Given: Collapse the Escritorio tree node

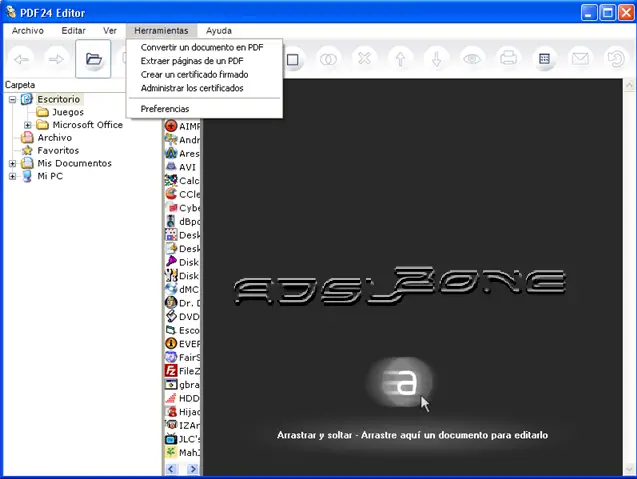Looking at the screenshot, I should 13,100.
